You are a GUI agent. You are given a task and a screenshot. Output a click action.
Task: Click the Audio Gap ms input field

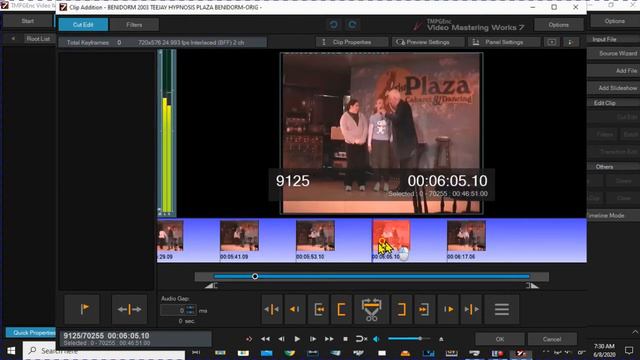(173, 311)
